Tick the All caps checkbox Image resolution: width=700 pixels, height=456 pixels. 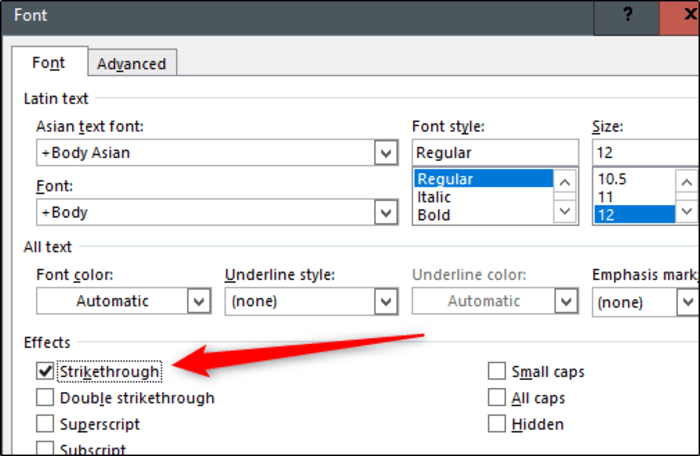tap(497, 397)
